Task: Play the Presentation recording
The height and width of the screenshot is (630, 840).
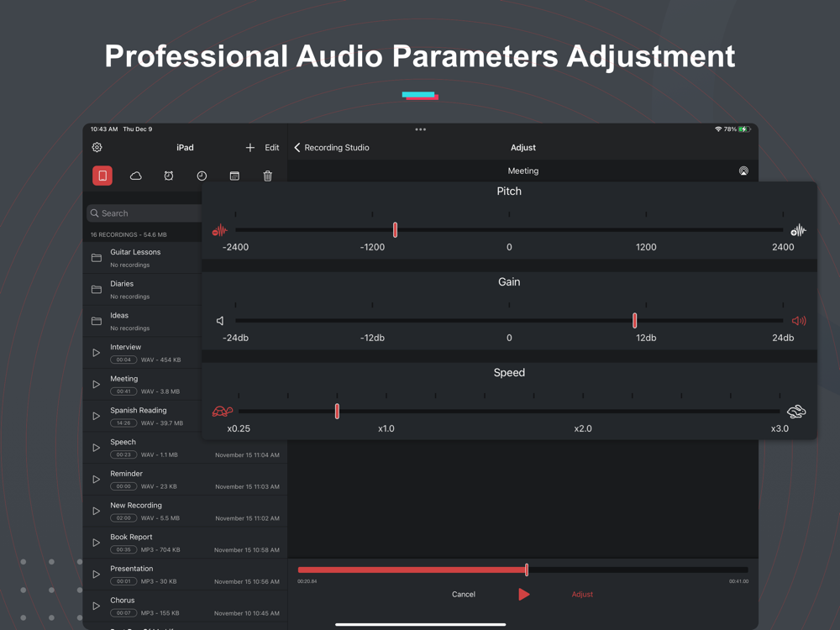Action: [97, 574]
